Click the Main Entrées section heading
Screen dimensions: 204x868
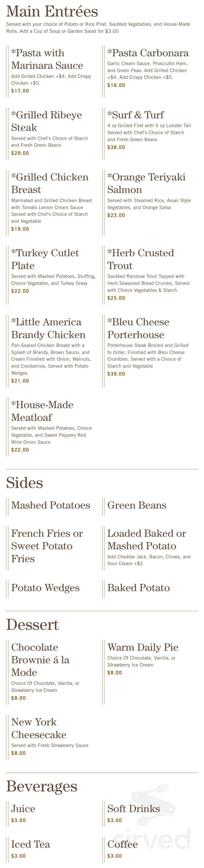coord(52,11)
